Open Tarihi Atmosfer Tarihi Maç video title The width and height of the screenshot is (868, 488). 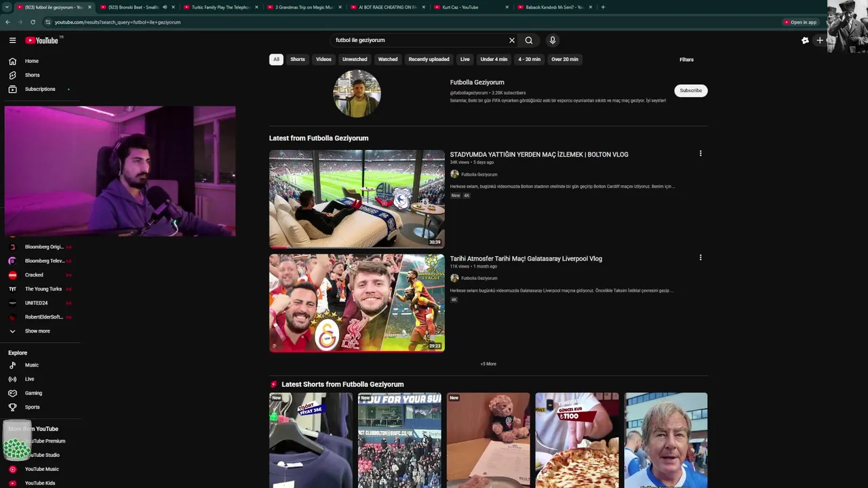526,258
